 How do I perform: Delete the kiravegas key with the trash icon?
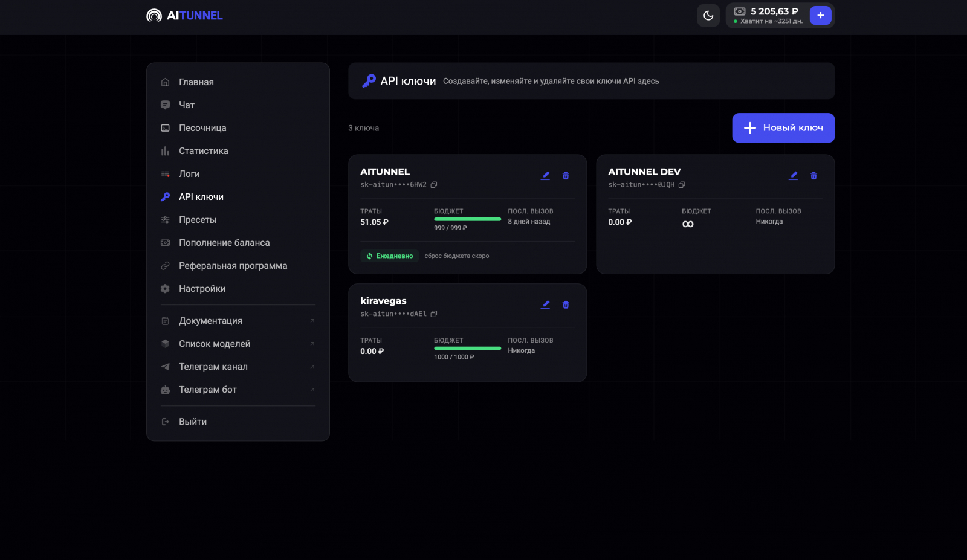click(566, 305)
